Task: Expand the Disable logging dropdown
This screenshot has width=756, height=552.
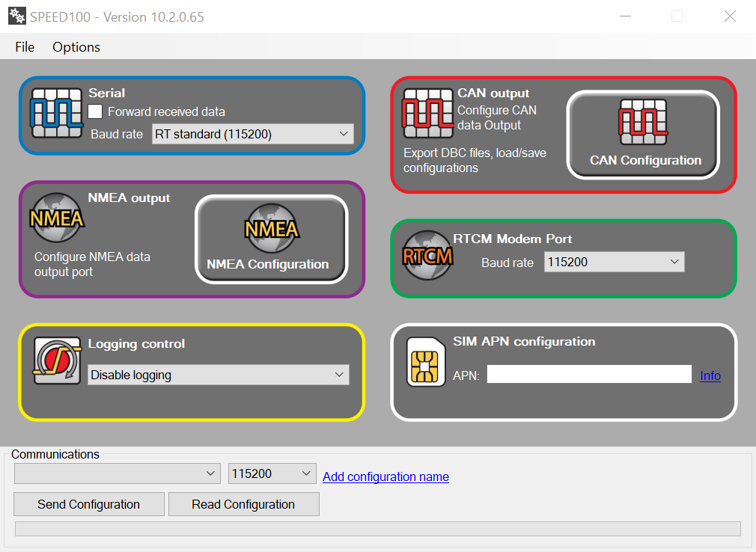Action: point(219,375)
